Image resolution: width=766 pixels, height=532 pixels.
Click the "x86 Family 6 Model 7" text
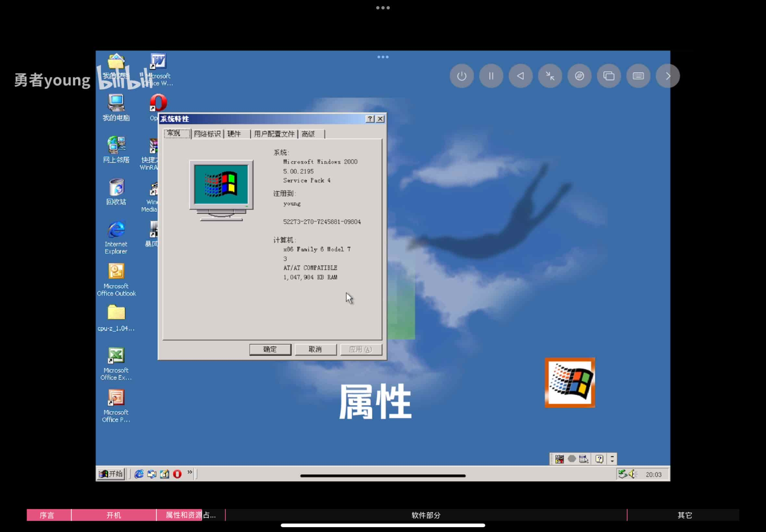317,249
